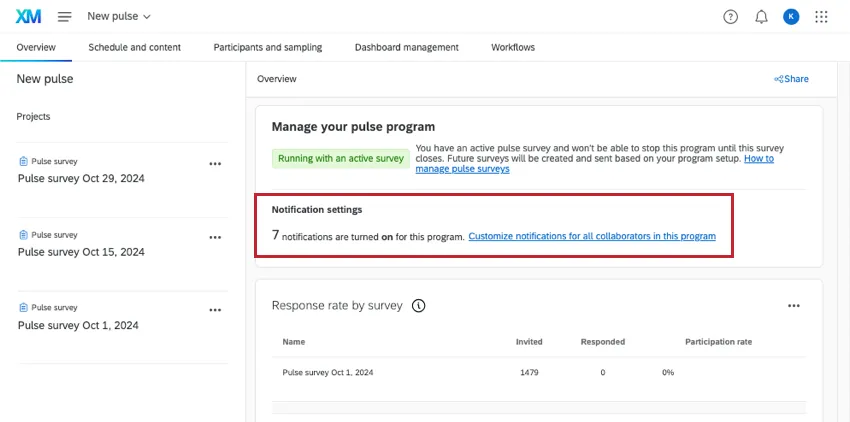Open the hamburger navigation menu
This screenshot has width=850, height=422.
tap(65, 17)
